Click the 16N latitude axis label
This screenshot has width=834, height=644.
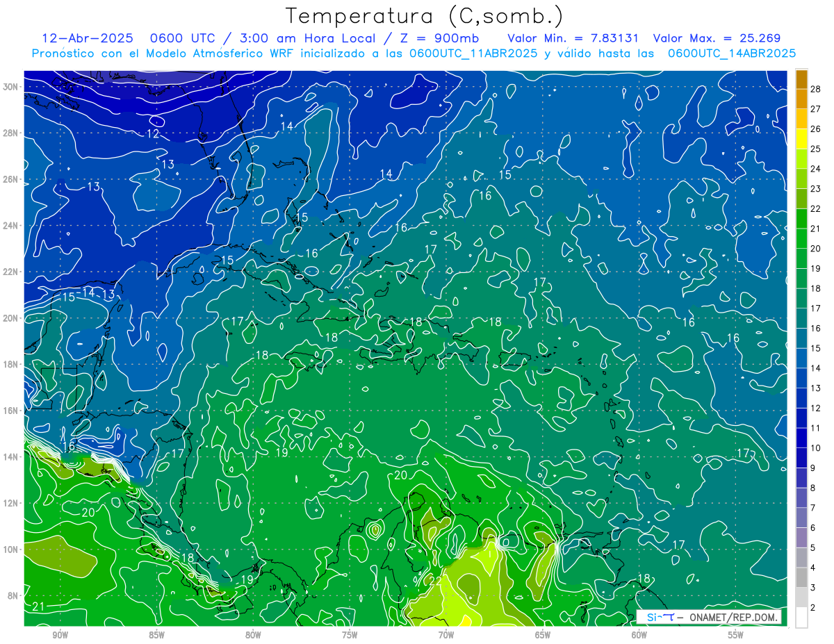tap(11, 411)
